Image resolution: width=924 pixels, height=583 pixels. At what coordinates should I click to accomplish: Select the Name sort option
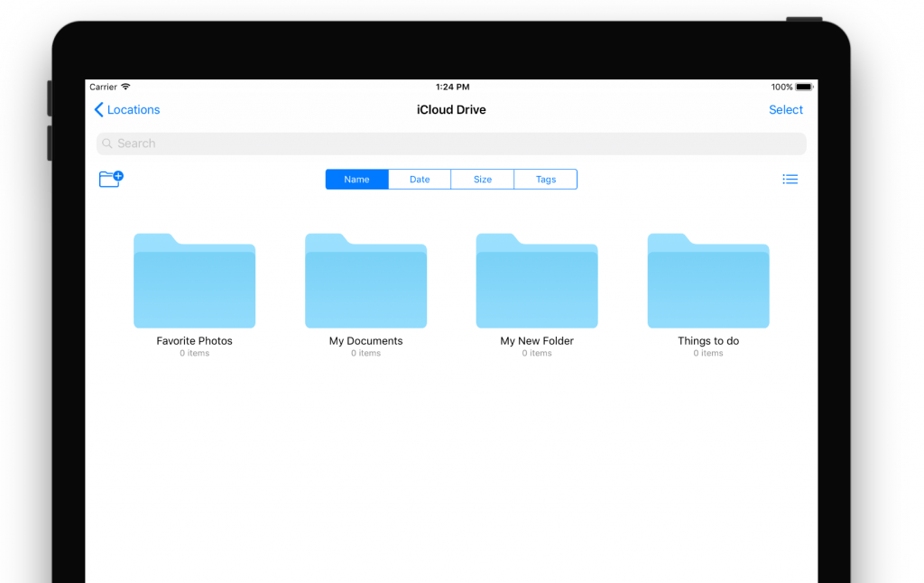(x=356, y=179)
